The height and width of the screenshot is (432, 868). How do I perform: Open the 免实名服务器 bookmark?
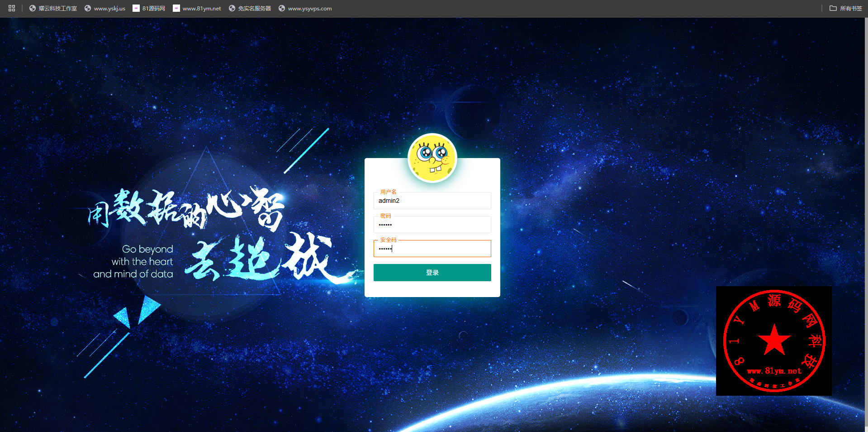click(x=250, y=8)
